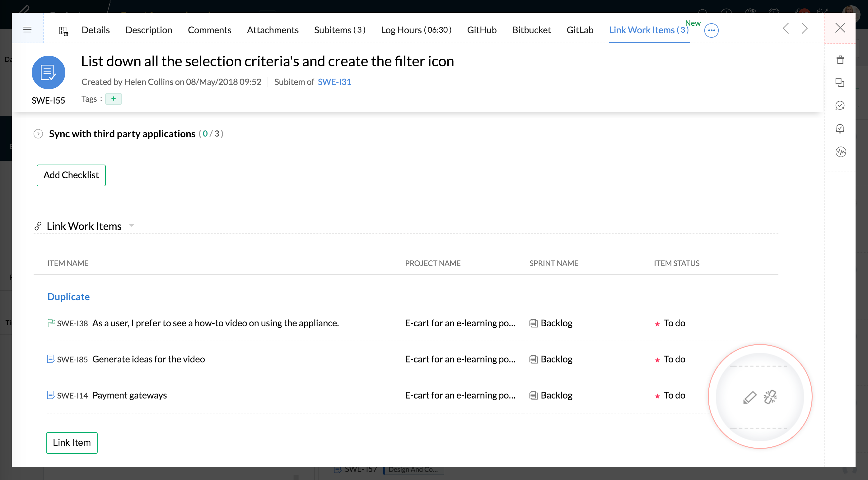Switch to the Subitems tab

pos(340,30)
